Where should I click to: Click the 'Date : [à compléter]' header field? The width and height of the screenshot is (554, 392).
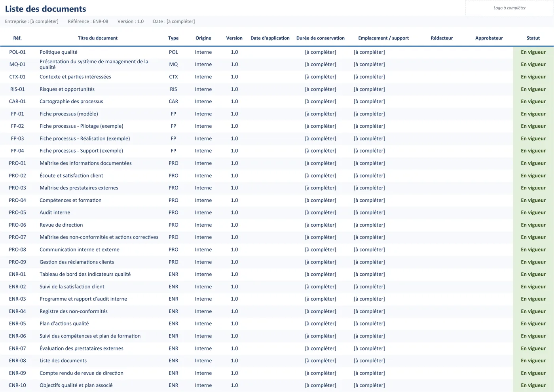[x=174, y=21]
